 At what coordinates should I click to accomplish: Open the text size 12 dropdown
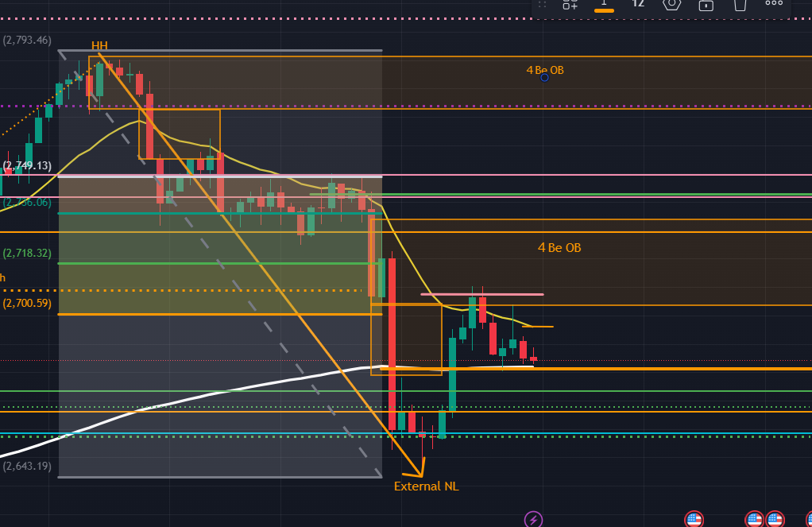click(x=637, y=4)
